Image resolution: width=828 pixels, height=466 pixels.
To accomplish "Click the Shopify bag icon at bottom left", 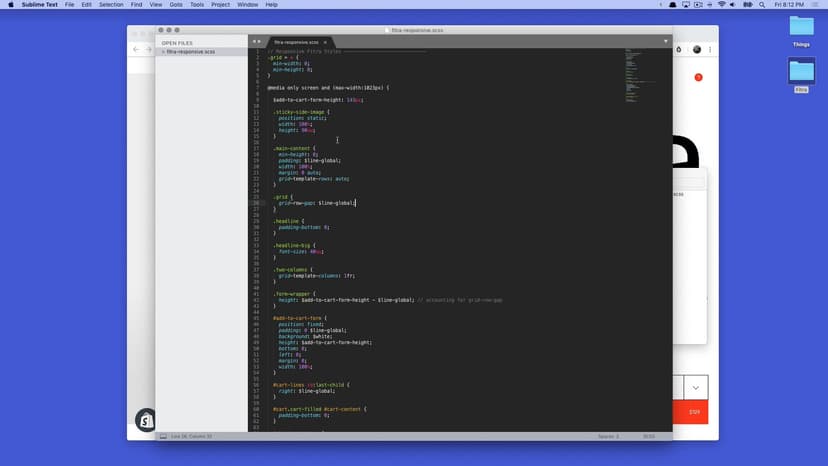I will [x=146, y=420].
